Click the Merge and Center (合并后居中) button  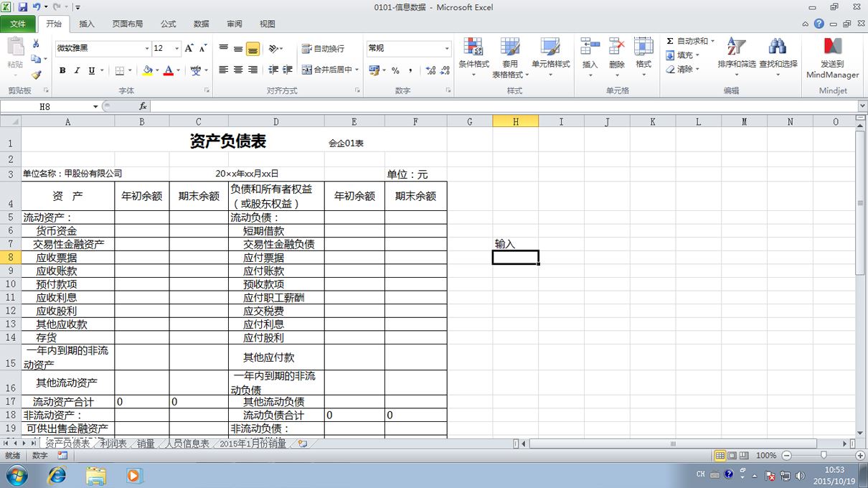click(x=327, y=70)
